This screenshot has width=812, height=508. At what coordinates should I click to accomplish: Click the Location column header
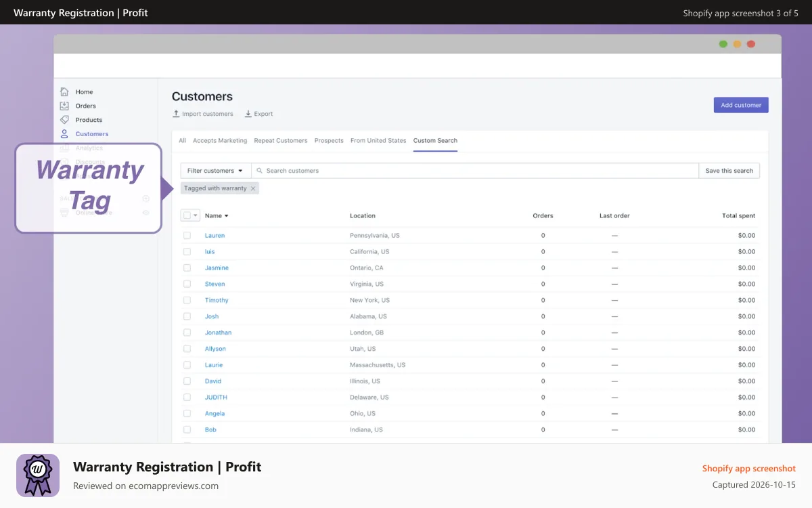363,216
